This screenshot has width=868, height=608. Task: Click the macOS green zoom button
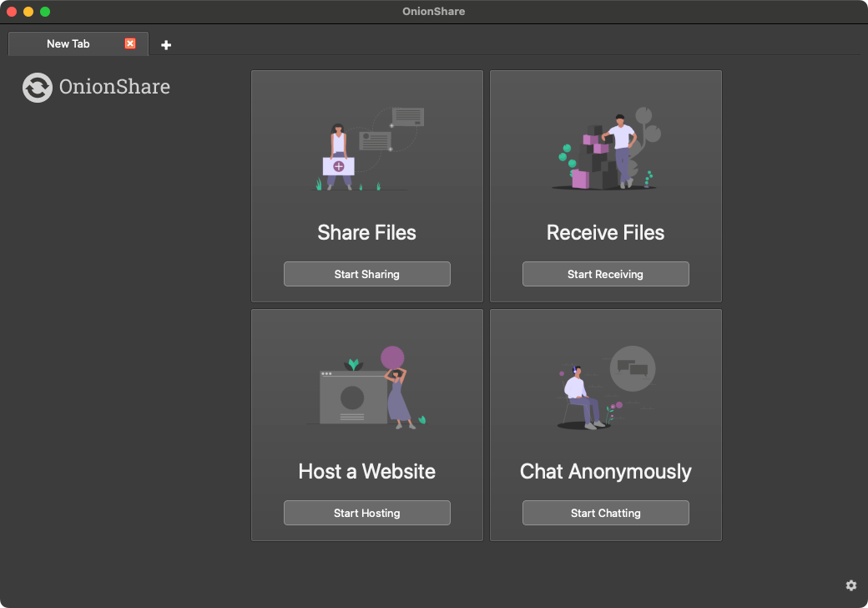44,12
